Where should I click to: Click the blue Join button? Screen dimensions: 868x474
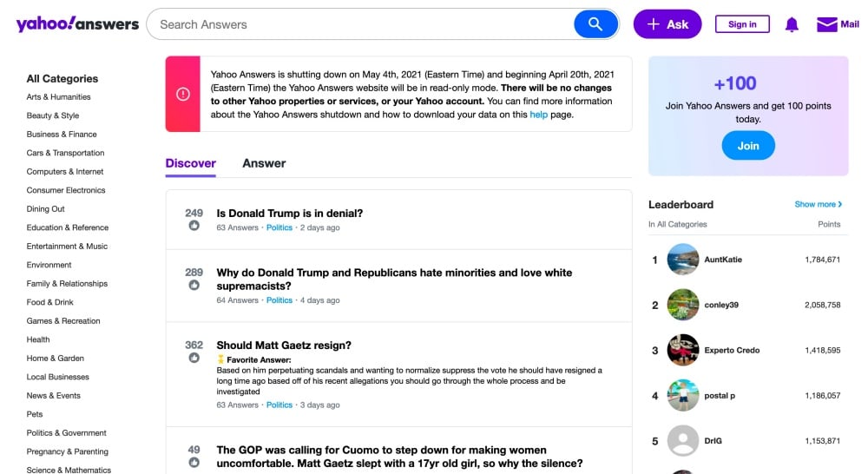tap(748, 146)
